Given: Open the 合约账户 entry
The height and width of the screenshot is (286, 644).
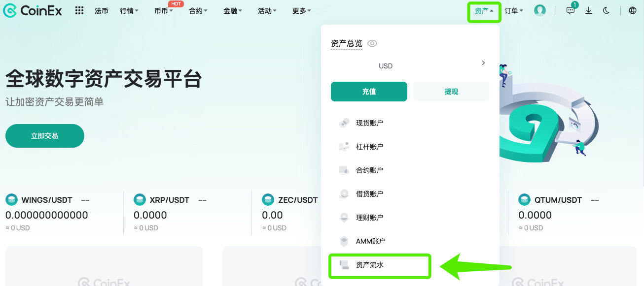Looking at the screenshot, I should pos(409,170).
